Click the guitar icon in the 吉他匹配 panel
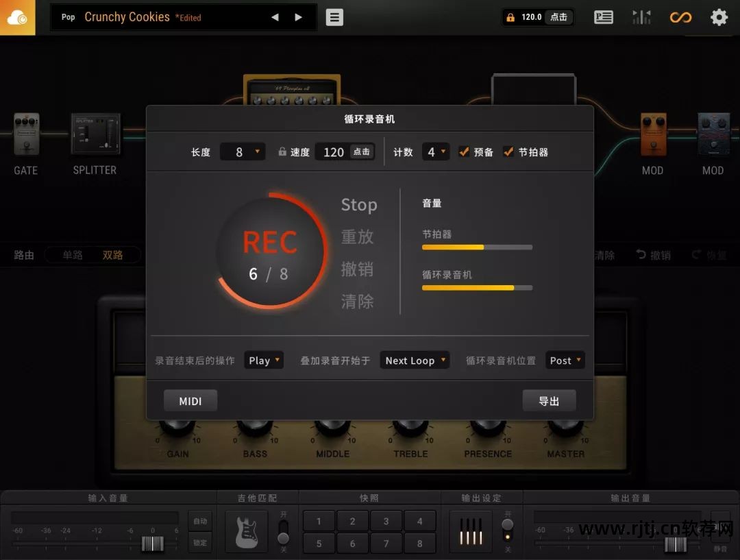The height and width of the screenshot is (560, 740). coord(246,531)
